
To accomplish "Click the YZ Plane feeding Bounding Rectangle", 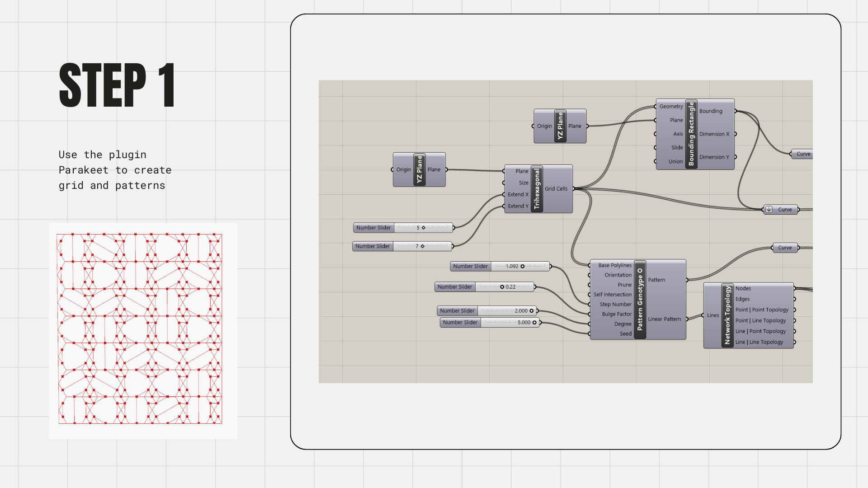I will tap(560, 126).
